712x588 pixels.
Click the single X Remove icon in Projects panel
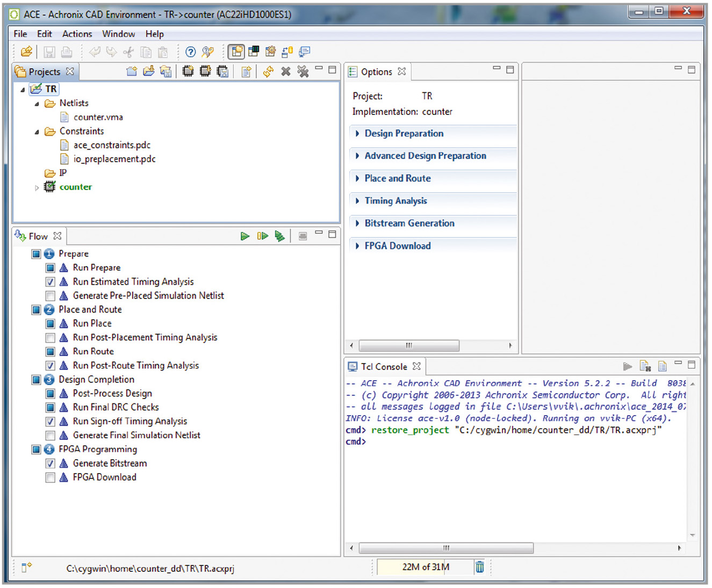(286, 71)
